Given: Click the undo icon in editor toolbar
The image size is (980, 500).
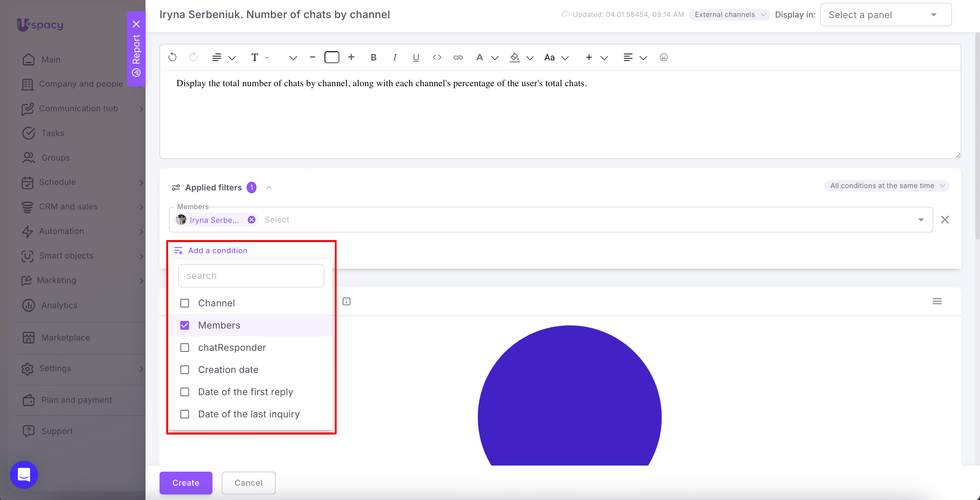Looking at the screenshot, I should point(172,58).
